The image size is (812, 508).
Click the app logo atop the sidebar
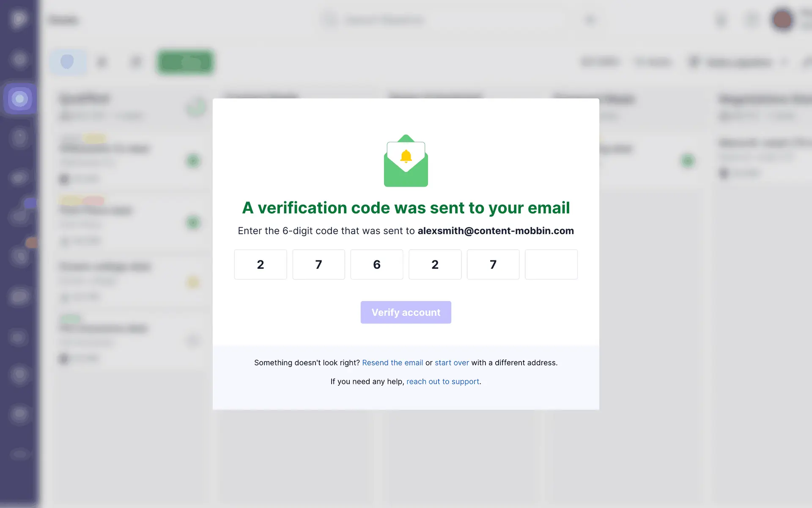[19, 19]
